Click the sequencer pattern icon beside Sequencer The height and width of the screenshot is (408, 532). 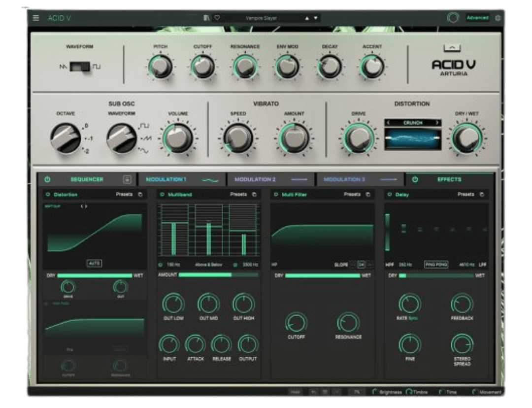point(127,179)
